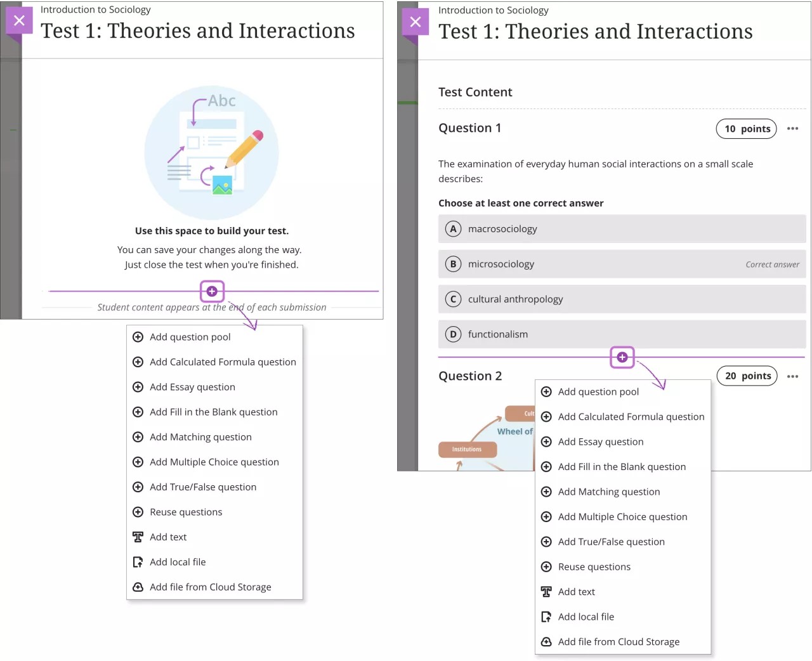812x661 pixels.
Task: Select answer option D, functionalism
Action: point(622,334)
